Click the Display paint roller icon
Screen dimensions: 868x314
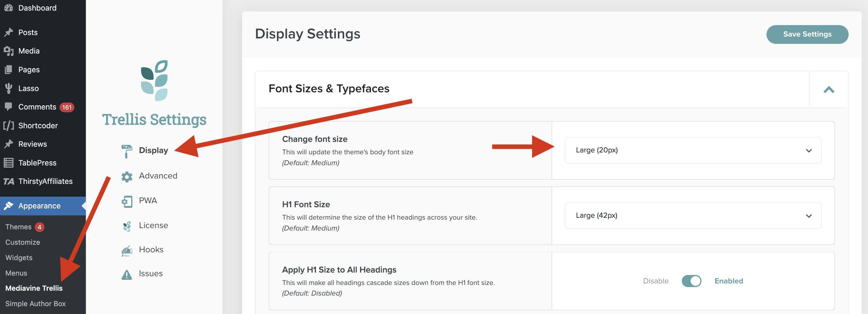127,151
